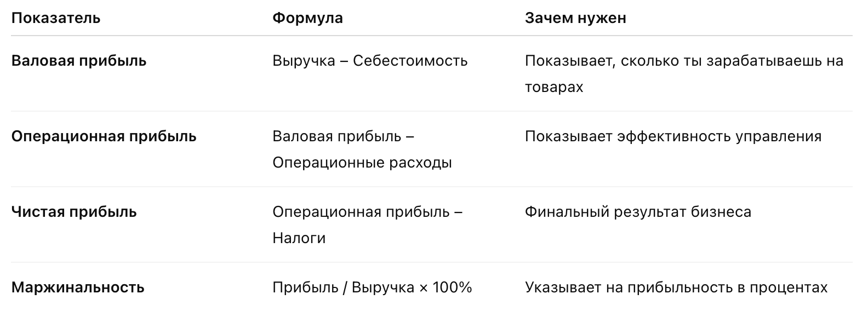Click the text Показывает эффективность управления

[x=673, y=136]
